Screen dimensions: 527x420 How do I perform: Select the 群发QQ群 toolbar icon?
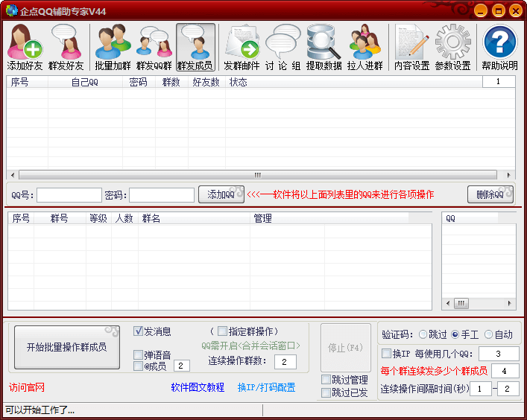coord(154,47)
